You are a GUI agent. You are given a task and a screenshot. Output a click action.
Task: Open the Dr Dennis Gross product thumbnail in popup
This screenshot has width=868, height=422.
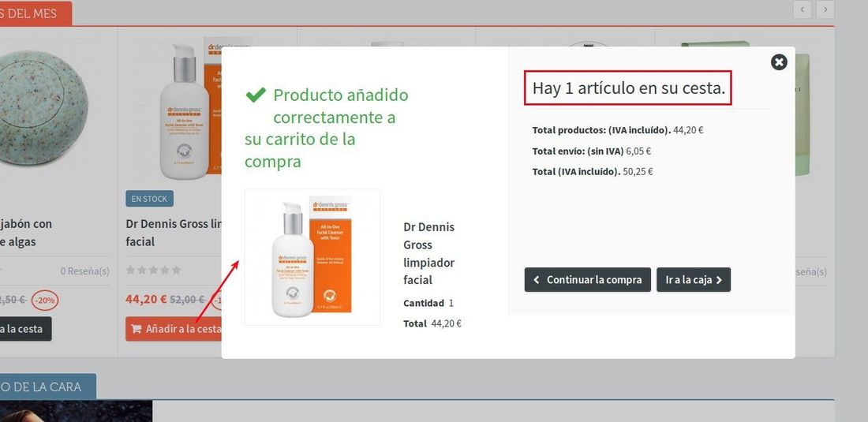click(x=312, y=257)
